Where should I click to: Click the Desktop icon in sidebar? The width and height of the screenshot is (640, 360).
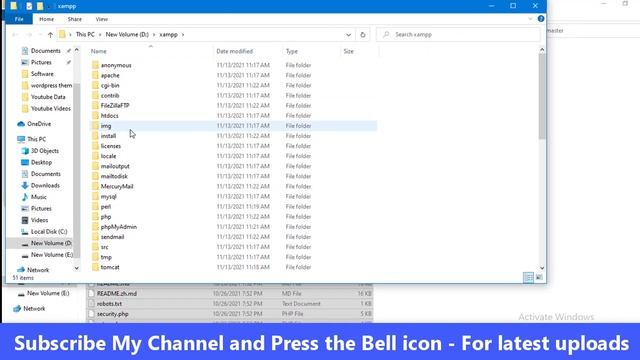tap(25, 162)
